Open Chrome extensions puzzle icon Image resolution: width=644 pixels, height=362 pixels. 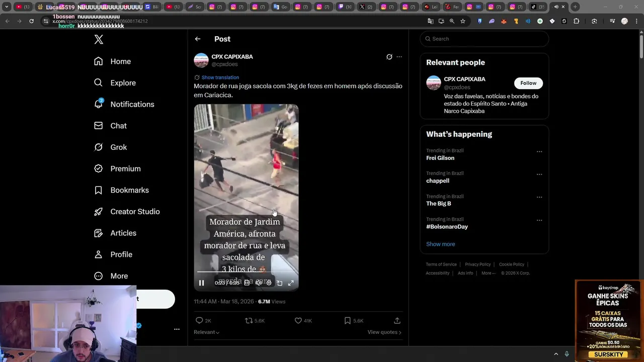click(x=577, y=21)
